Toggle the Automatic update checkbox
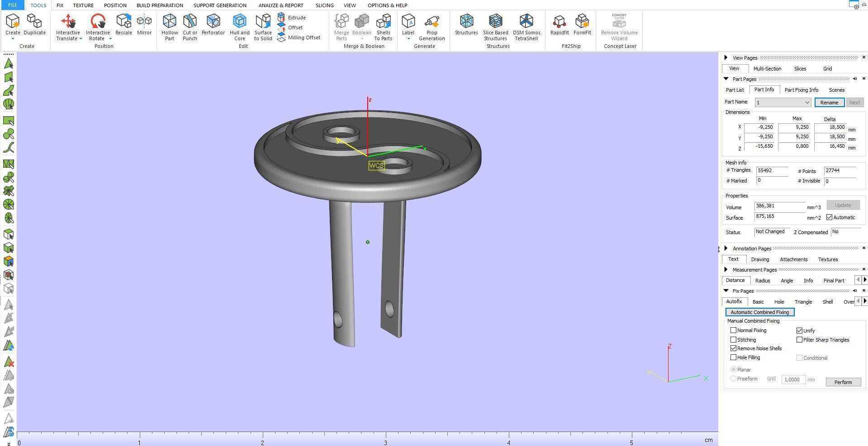This screenshot has height=446, width=868. point(829,217)
